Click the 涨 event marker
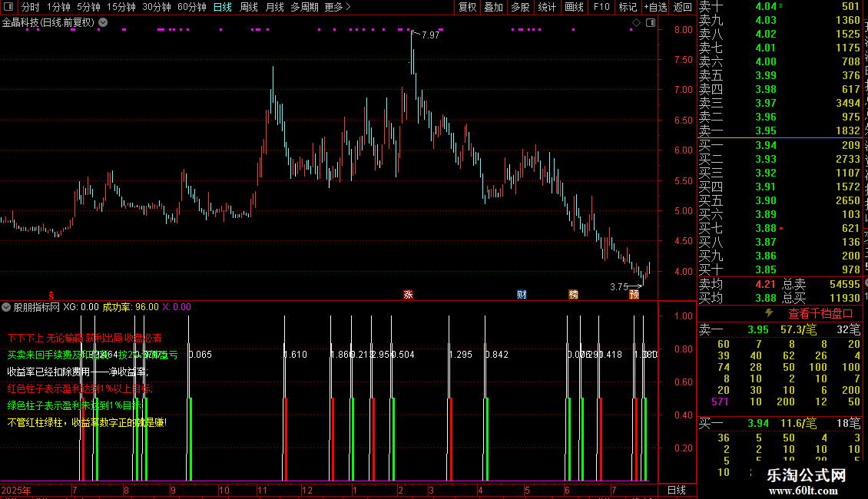 (x=408, y=294)
